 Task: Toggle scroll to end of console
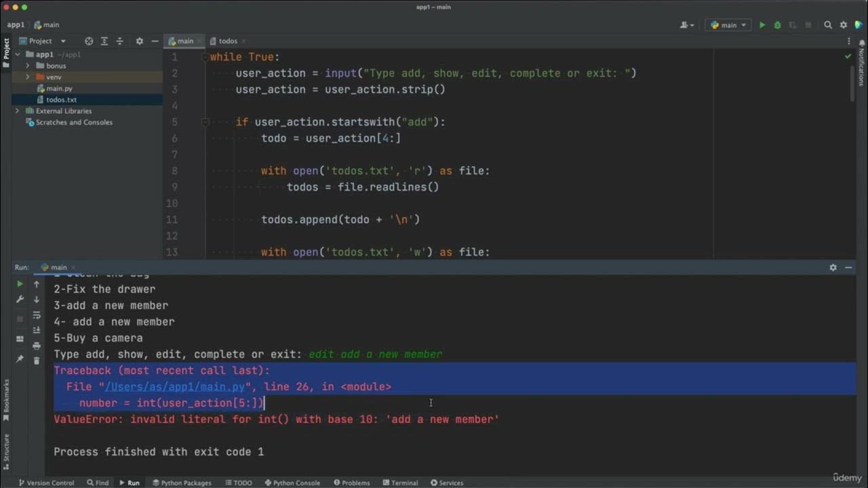[37, 330]
